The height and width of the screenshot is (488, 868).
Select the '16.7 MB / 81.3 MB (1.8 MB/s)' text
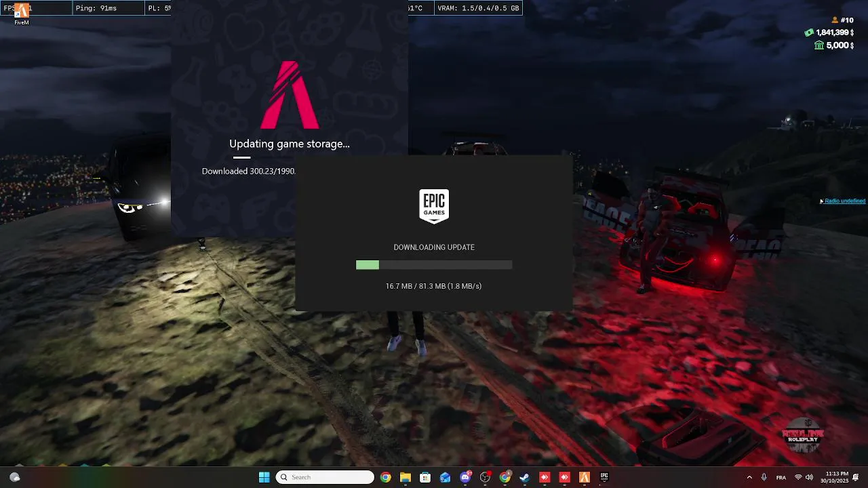point(434,286)
